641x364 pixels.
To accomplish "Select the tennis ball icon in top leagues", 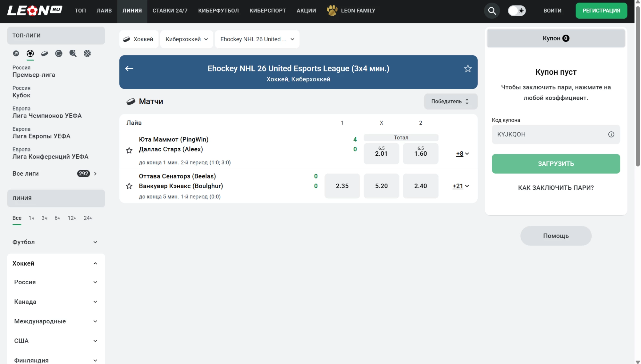I will pos(59,54).
